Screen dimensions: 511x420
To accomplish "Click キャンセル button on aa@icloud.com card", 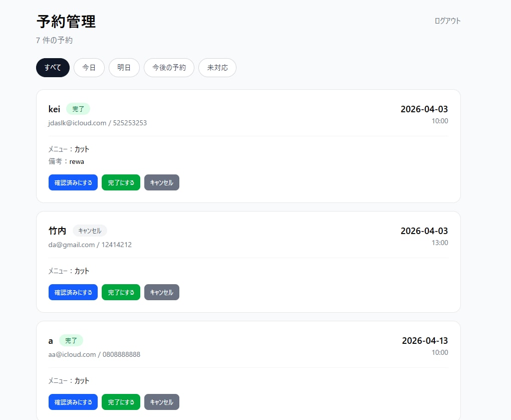I will (x=162, y=402).
